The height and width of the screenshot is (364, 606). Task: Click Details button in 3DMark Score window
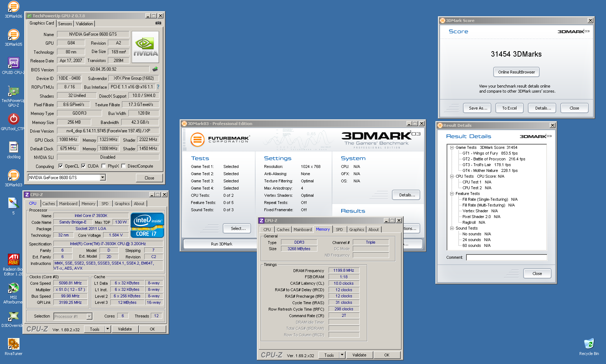[543, 108]
